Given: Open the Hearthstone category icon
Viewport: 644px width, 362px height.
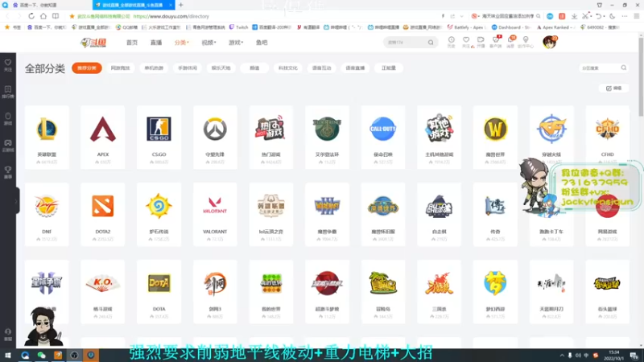Looking at the screenshot, I should [x=159, y=206].
